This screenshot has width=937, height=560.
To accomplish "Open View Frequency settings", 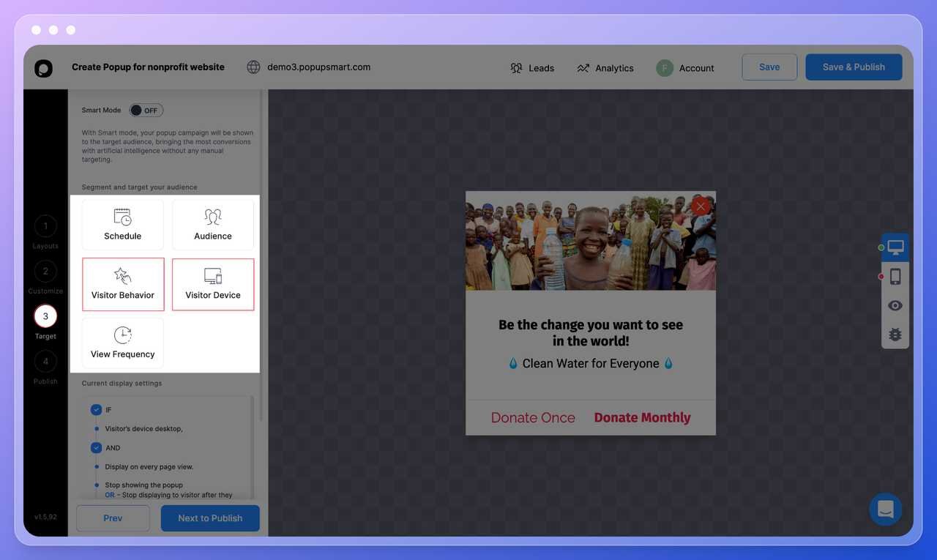I will tap(122, 343).
